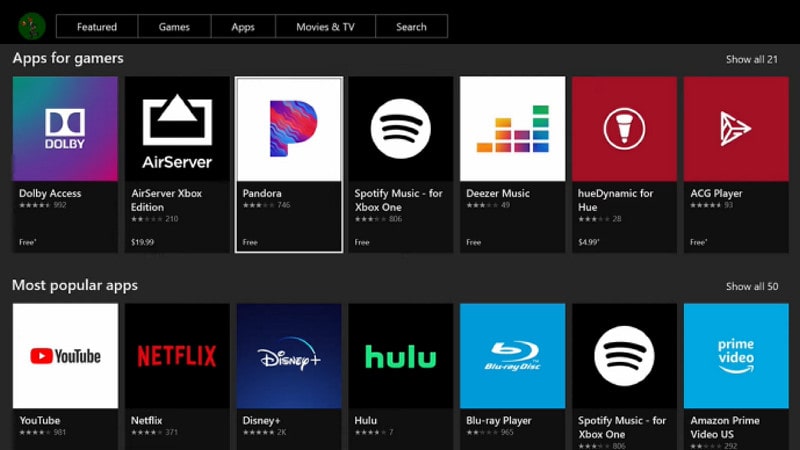Screen dimensions: 800x450
Task: Click the Free label under Deezer Music
Action: pos(473,242)
